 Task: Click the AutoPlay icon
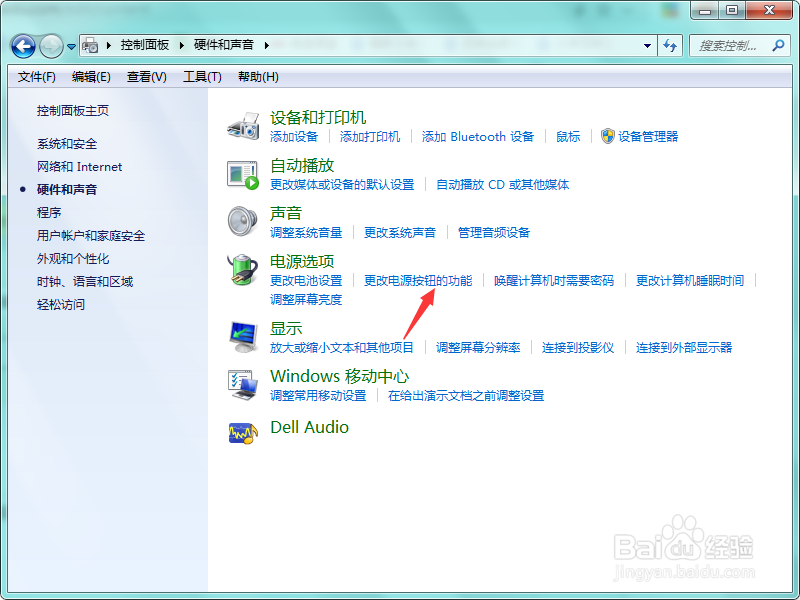[243, 174]
